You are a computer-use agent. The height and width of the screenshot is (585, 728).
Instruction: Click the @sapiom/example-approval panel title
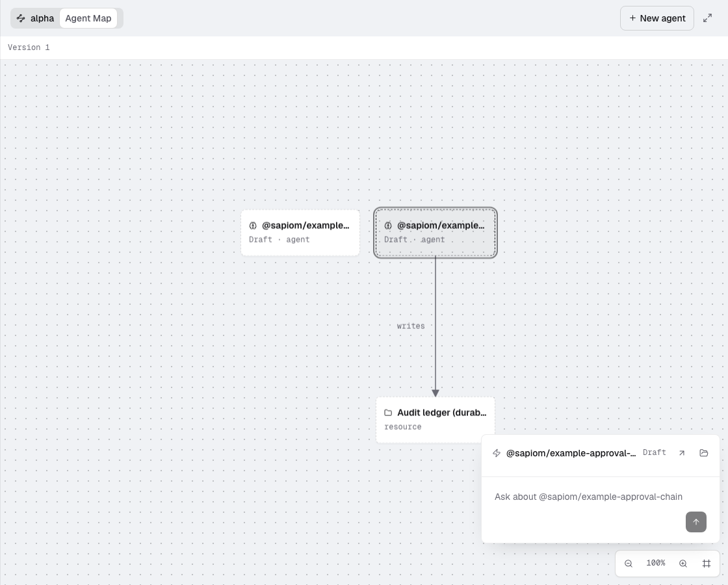click(x=571, y=453)
